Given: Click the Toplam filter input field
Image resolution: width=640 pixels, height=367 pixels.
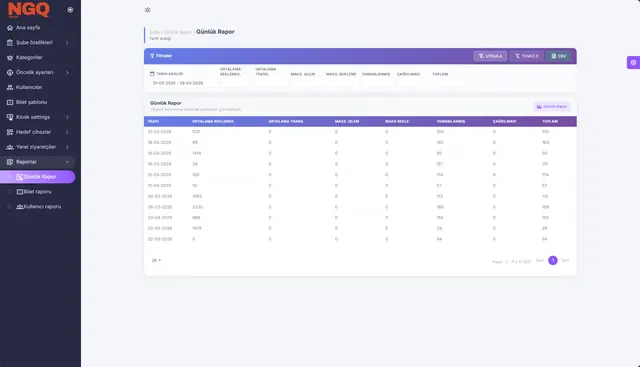Looking at the screenshot, I should [x=448, y=83].
